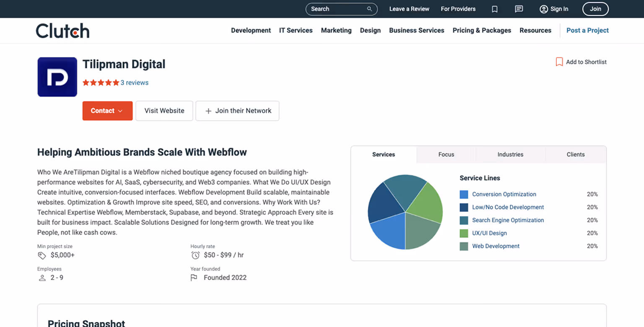Switch to the Focus tab
The width and height of the screenshot is (644, 327).
tap(446, 154)
